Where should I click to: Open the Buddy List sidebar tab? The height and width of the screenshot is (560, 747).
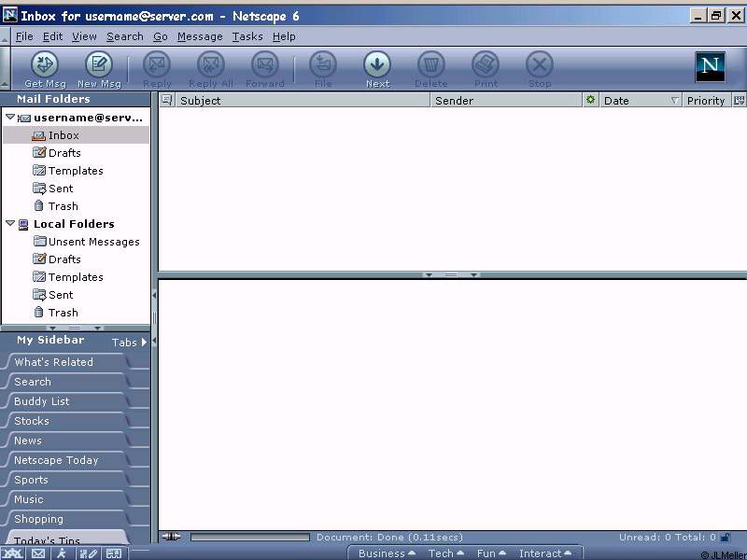coord(66,401)
